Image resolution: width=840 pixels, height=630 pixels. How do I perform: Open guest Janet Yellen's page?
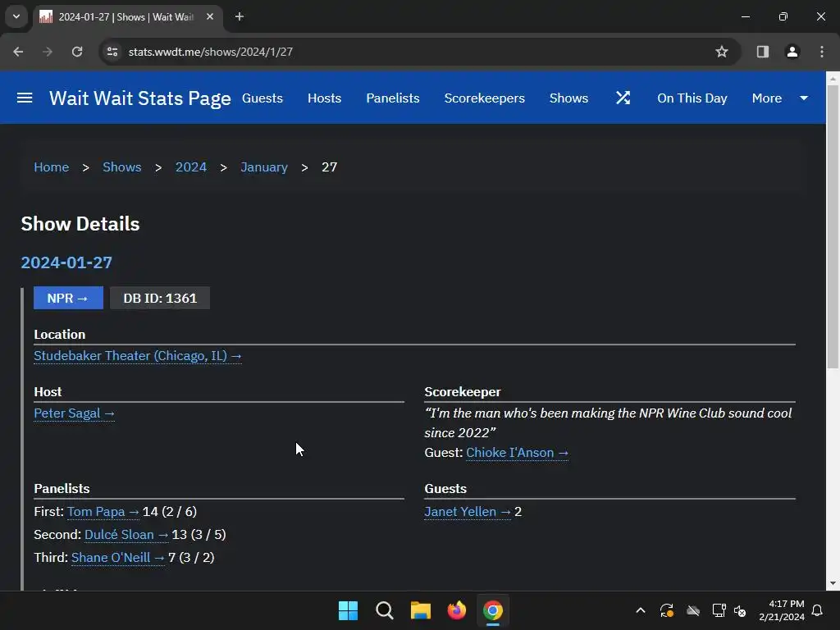468,512
